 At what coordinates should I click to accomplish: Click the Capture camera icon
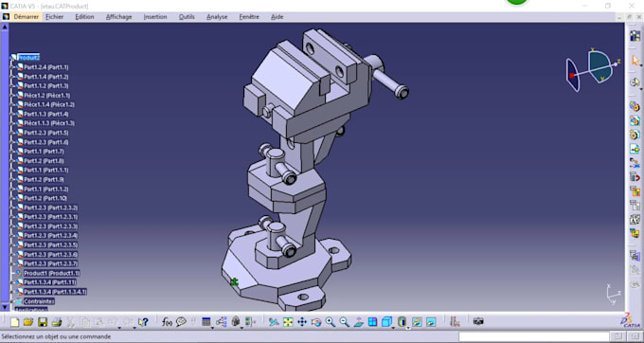pos(478,321)
